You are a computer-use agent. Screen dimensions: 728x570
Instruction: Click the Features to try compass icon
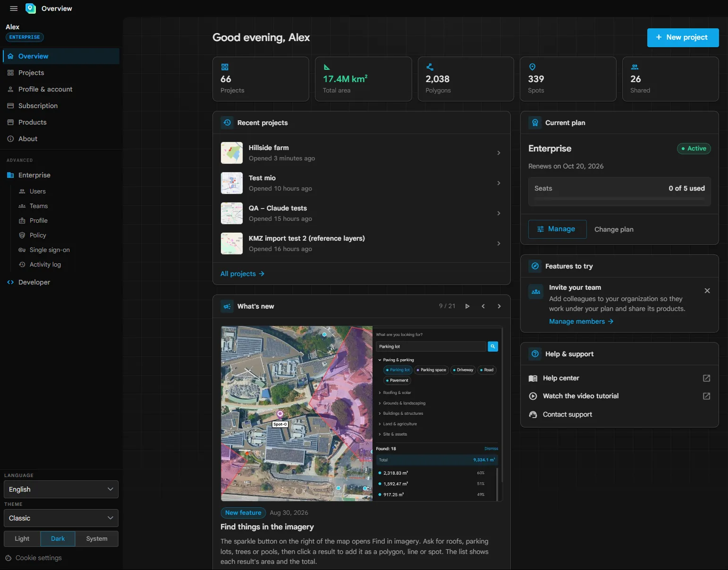coord(535,266)
